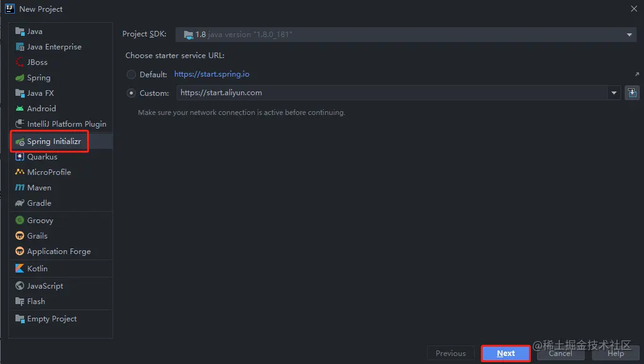Image resolution: width=644 pixels, height=364 pixels.
Task: Click the network connection notice text
Action: click(x=242, y=112)
